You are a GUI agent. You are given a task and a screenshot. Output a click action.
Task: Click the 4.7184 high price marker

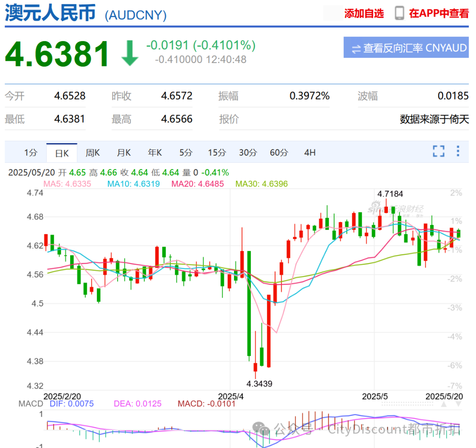pos(390,194)
